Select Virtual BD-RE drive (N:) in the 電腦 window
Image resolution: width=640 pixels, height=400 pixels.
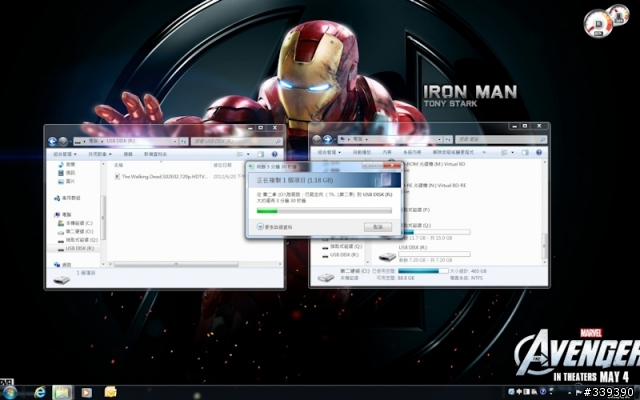(x=435, y=185)
